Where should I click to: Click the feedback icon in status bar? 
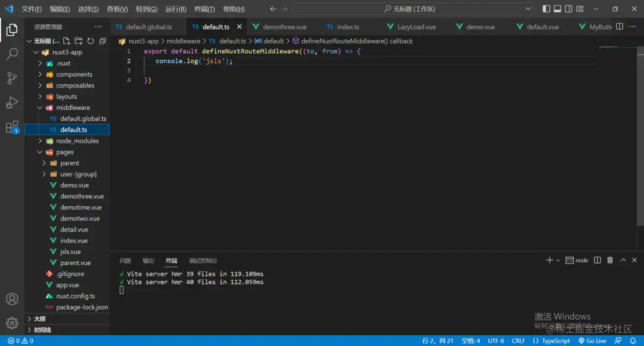(619, 341)
